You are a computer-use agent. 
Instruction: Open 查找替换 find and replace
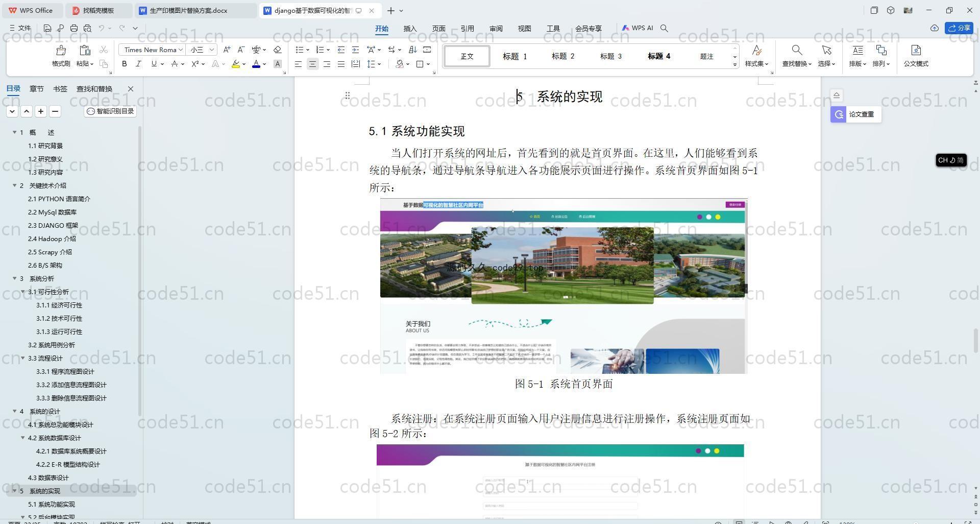click(x=796, y=56)
